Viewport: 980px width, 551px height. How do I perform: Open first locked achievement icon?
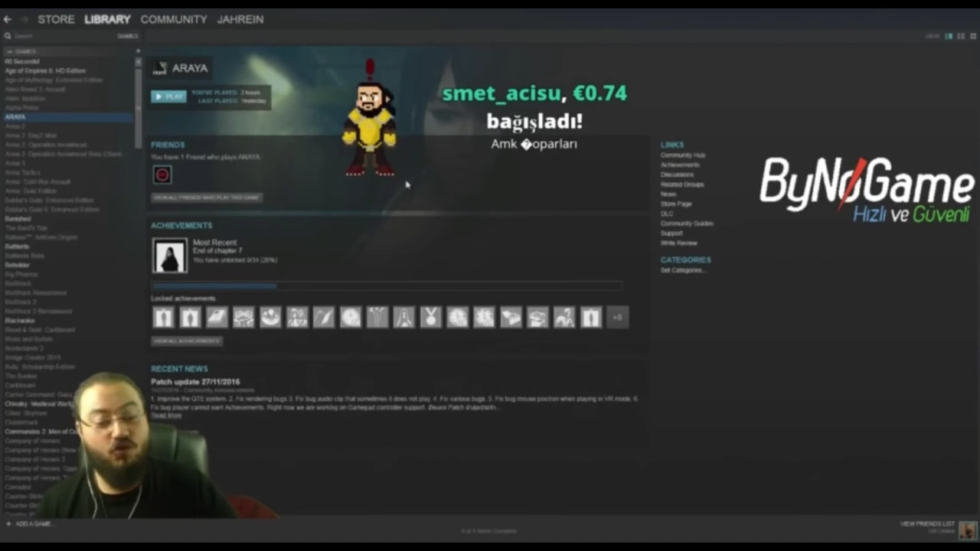coord(163,317)
